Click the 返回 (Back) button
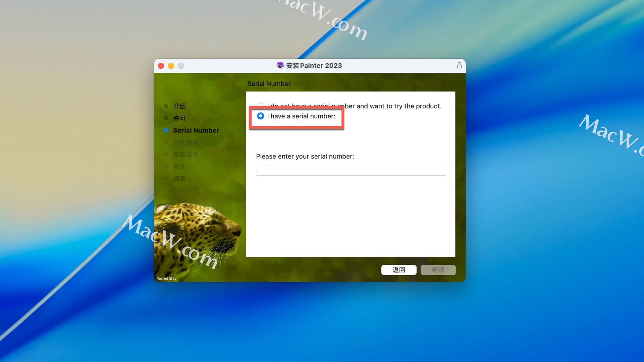 399,270
